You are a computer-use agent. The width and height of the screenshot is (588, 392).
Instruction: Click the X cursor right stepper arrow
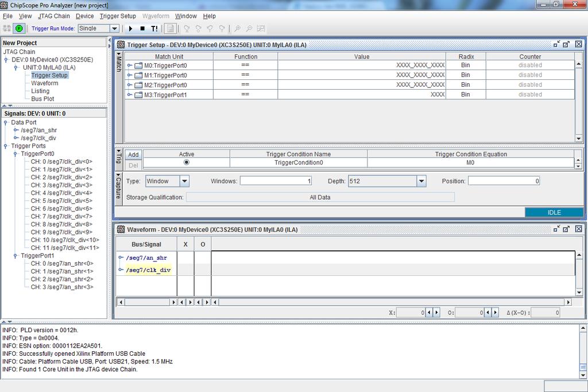tap(436, 313)
